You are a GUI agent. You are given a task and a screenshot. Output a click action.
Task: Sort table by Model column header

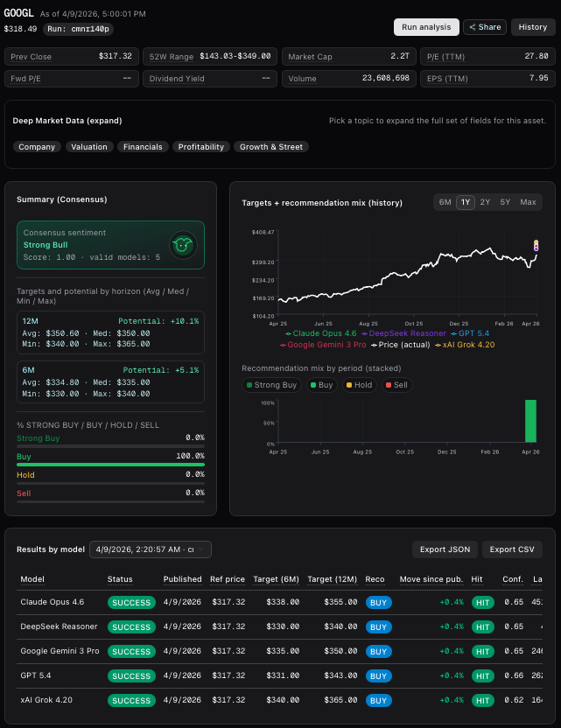(x=32, y=579)
